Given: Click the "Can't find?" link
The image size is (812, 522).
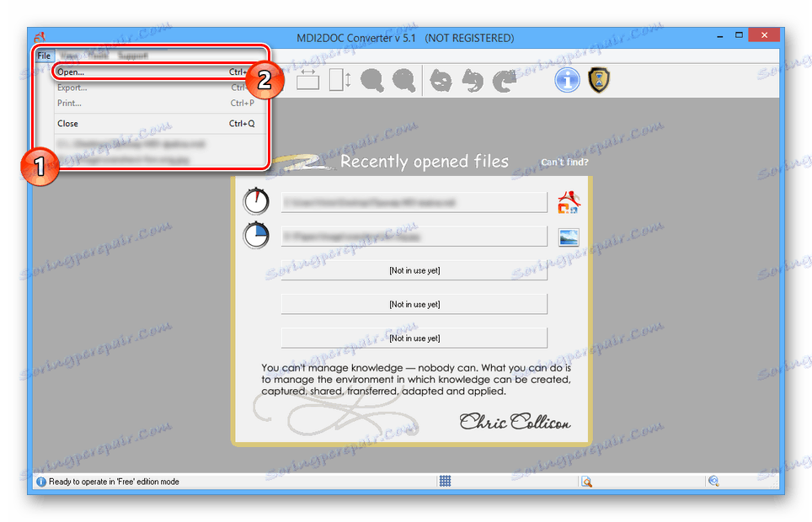Looking at the screenshot, I should (564, 162).
